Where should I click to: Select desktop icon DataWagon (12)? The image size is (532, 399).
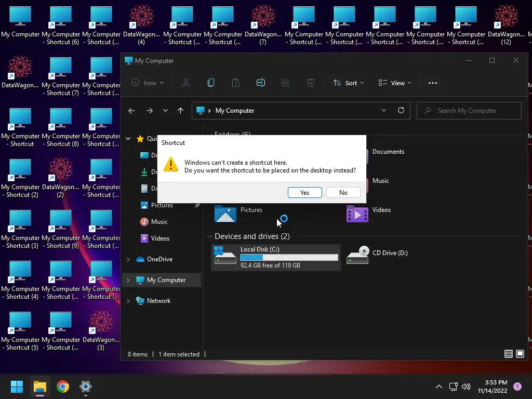click(x=506, y=26)
